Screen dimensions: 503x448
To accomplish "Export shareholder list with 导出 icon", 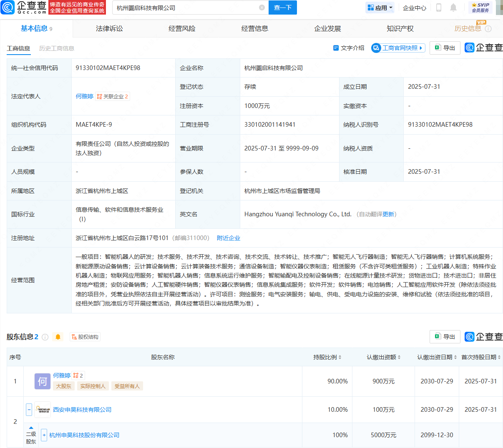I will pyautogui.click(x=445, y=336).
